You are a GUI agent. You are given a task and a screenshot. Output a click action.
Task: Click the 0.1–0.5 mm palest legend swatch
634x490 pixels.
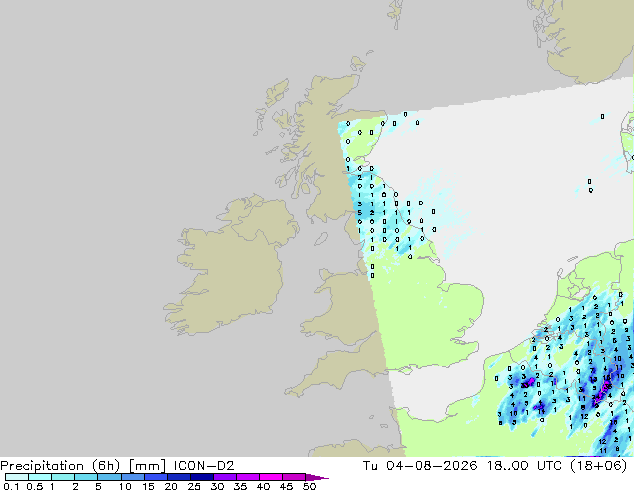(17, 477)
